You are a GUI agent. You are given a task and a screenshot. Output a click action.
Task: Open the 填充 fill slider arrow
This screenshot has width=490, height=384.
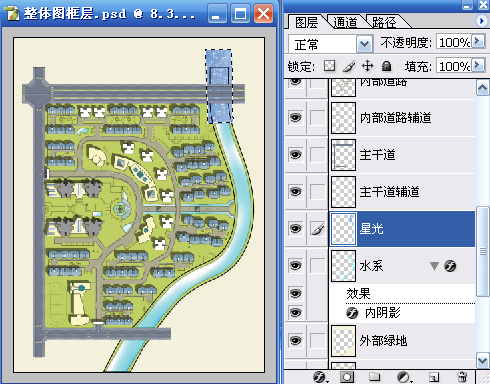(x=478, y=65)
